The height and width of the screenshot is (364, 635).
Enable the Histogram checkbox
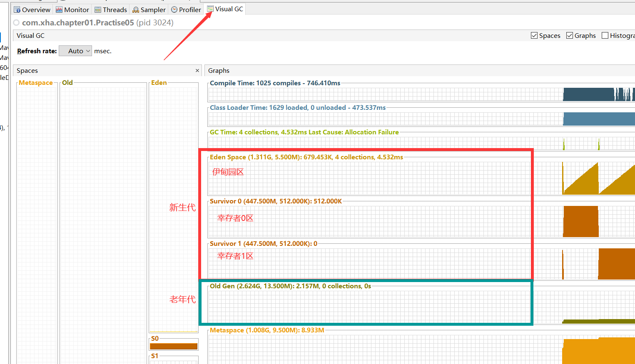(605, 35)
